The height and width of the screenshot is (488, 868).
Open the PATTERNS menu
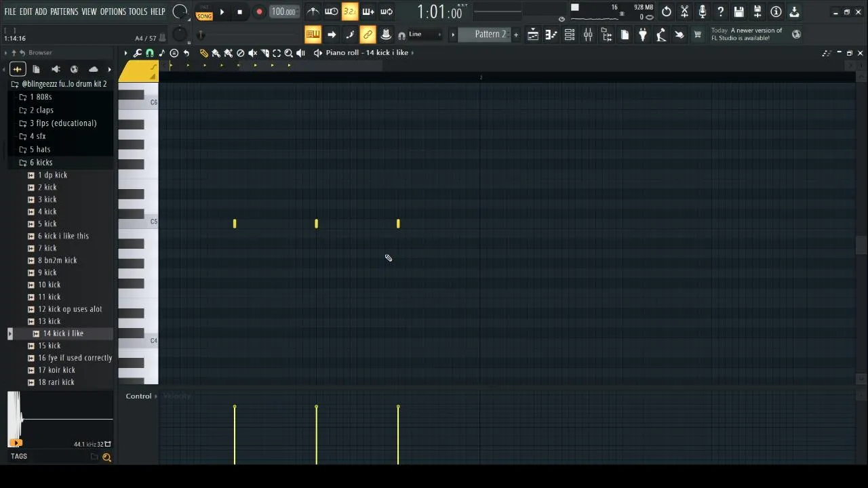tap(64, 12)
